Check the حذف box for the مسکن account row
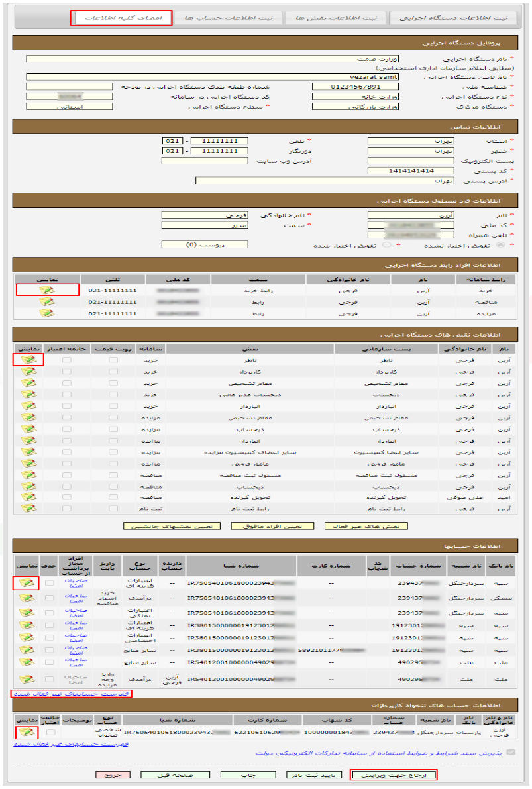The width and height of the screenshot is (532, 789). coord(49,598)
